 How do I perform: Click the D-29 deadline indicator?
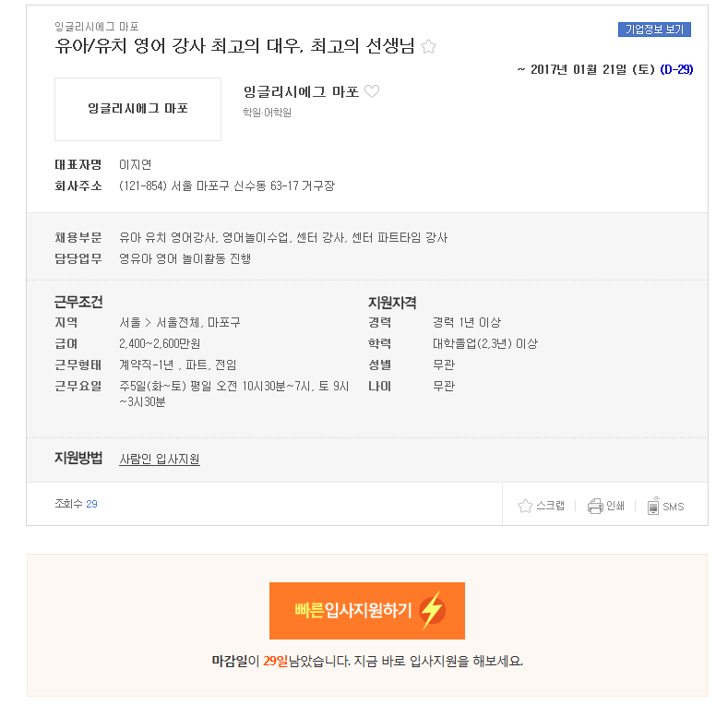676,69
